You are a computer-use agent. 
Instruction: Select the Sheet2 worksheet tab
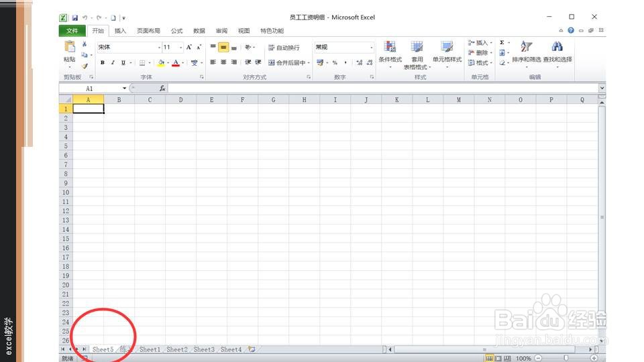[x=177, y=350]
